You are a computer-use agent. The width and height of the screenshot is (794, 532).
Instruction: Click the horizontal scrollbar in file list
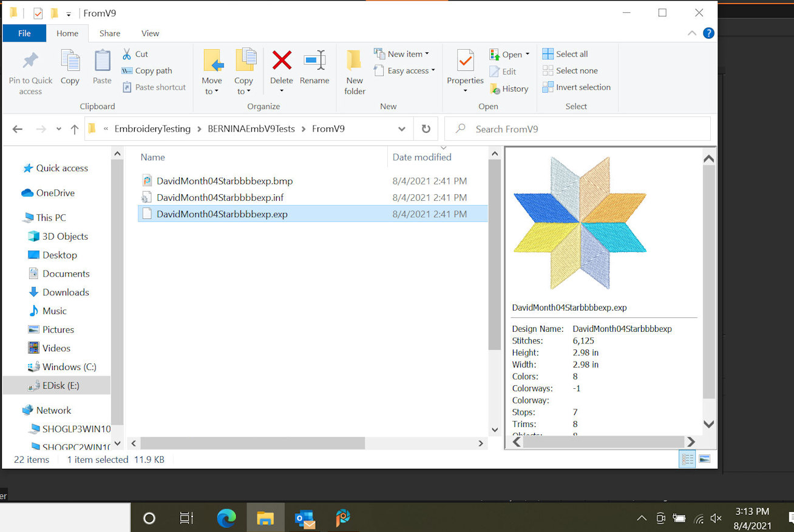point(253,443)
